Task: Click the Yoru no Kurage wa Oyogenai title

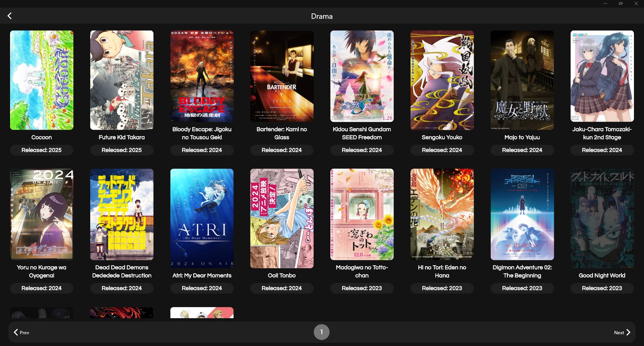Action: (x=42, y=271)
